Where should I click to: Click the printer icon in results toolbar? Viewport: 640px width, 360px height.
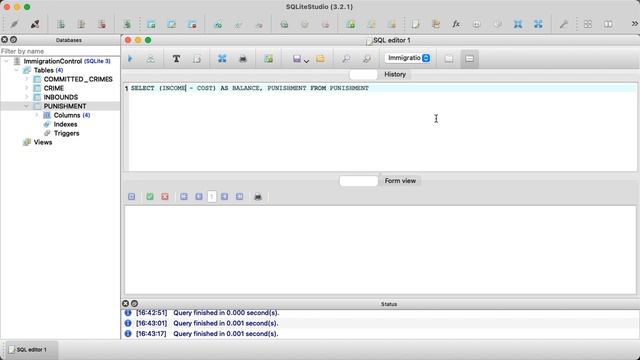tap(258, 197)
